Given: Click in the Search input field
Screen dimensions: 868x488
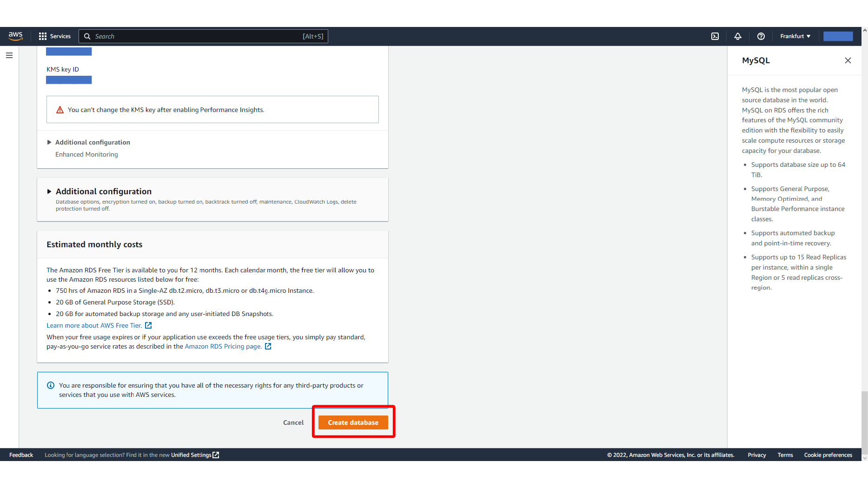Looking at the screenshot, I should point(203,36).
